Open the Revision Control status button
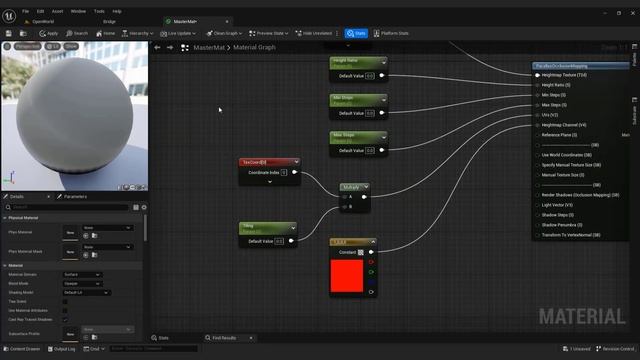 [x=615, y=349]
